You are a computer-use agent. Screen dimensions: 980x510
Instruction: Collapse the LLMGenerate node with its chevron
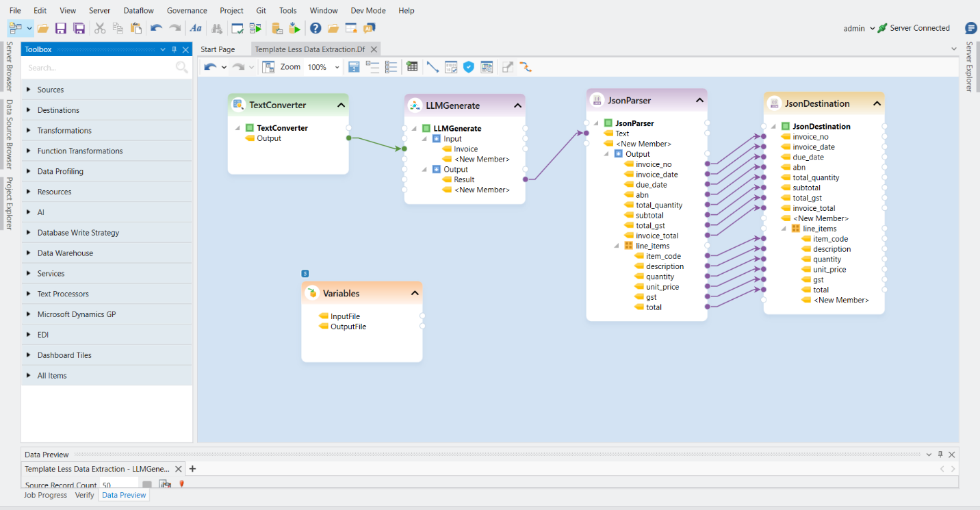click(x=517, y=105)
